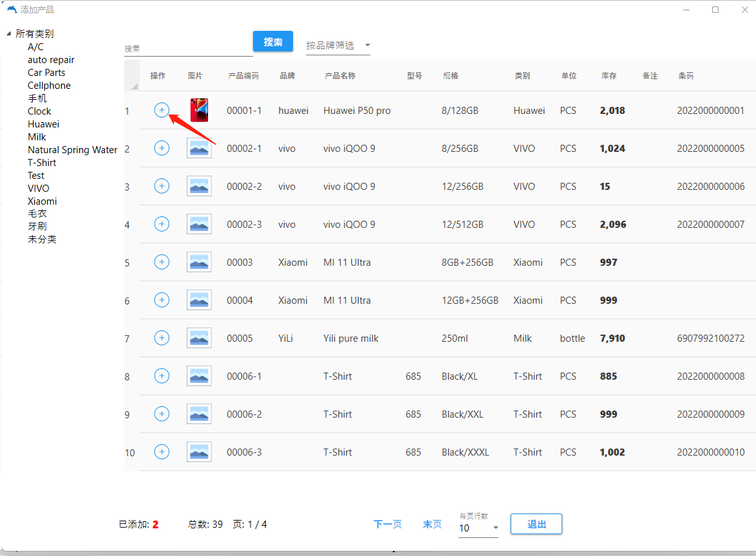Select the Milk category in tree
756x556 pixels.
(x=37, y=137)
